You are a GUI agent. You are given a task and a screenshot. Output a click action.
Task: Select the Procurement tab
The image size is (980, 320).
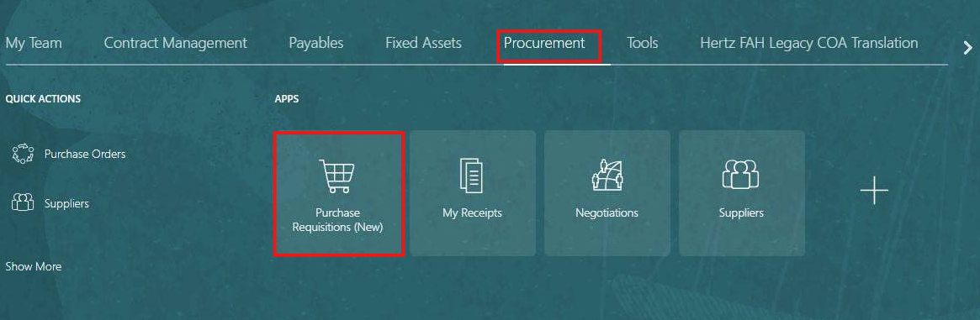544,43
